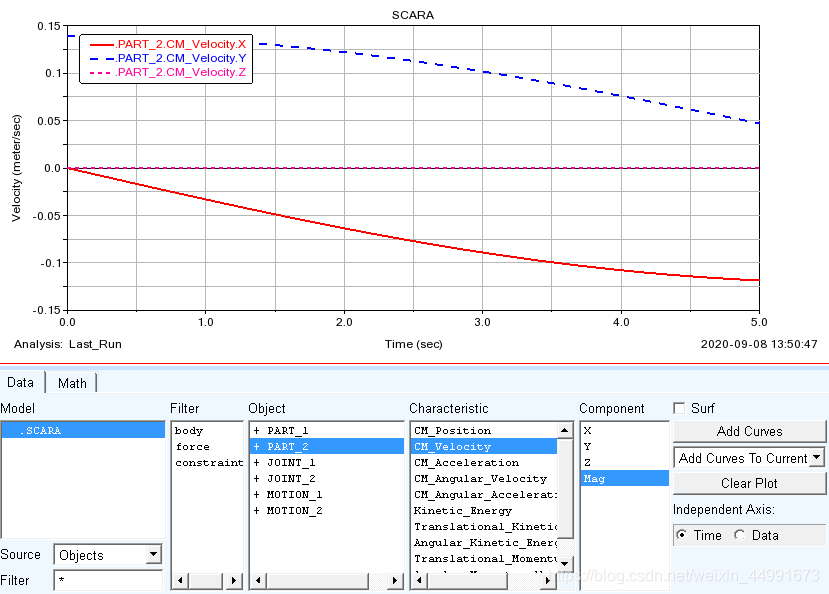Click the Add Curves button

click(749, 431)
